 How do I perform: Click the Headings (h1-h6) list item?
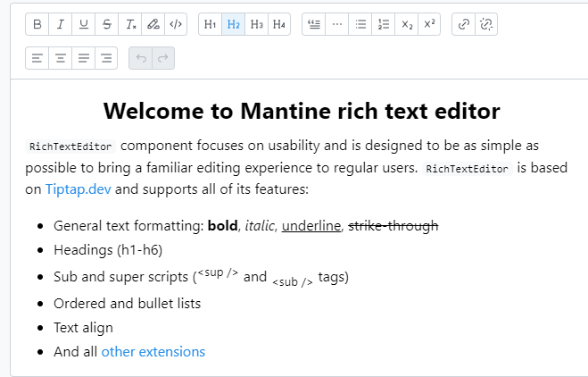108,250
